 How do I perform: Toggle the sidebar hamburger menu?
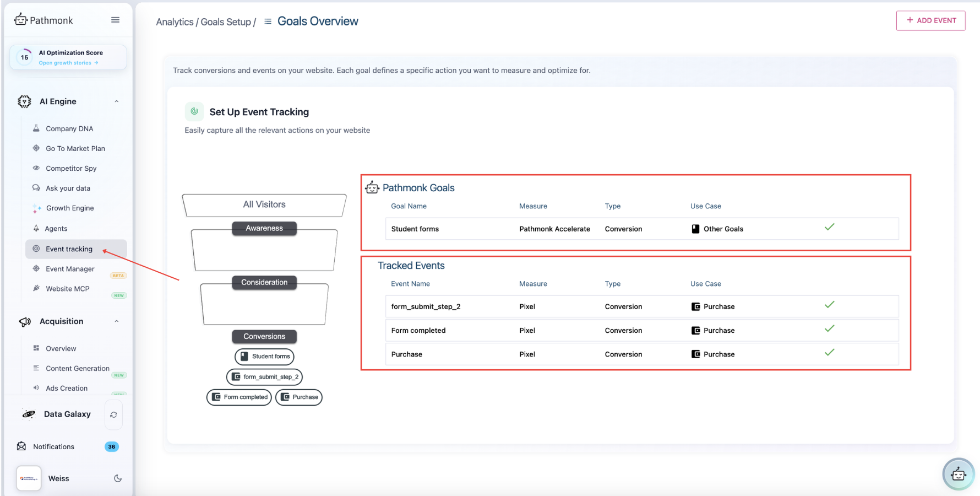click(x=115, y=20)
